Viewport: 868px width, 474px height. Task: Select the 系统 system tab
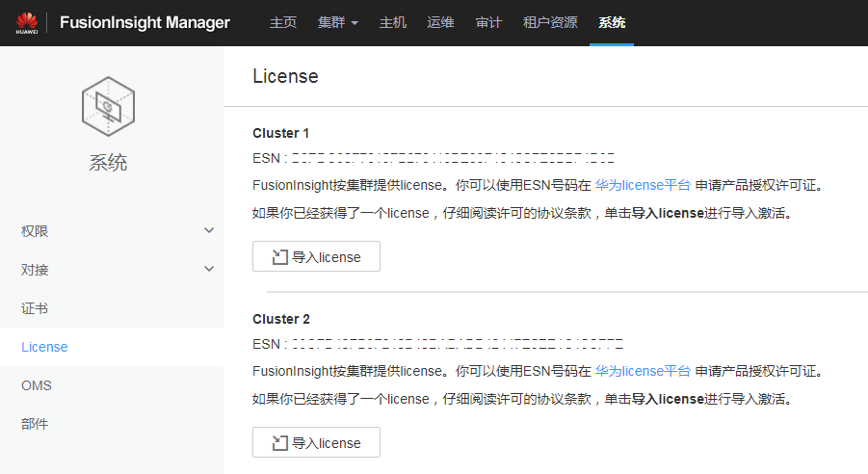click(612, 23)
